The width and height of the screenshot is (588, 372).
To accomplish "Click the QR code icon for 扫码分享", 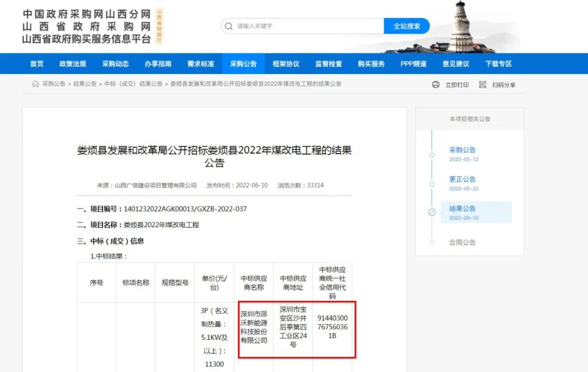I will click(482, 84).
